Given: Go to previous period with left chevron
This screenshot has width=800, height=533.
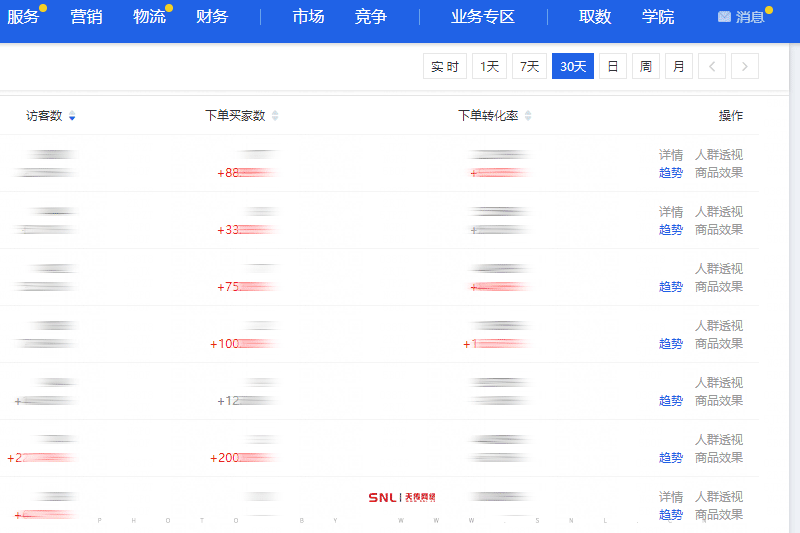Looking at the screenshot, I should click(712, 66).
